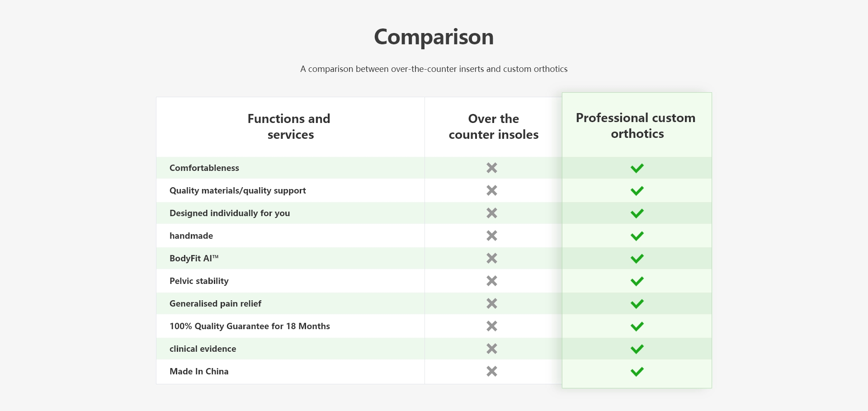Click the green checkmark for clinical evidence
Image resolution: width=868 pixels, height=411 pixels.
[x=637, y=349]
